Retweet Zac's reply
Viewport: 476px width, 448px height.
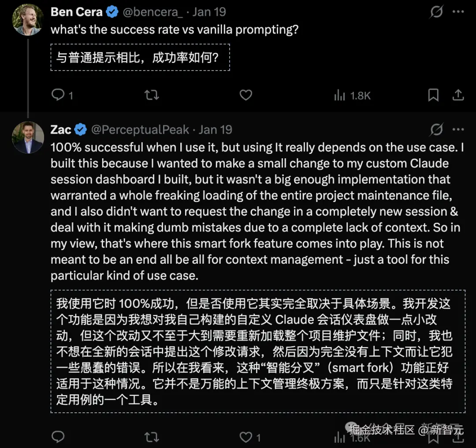point(152,437)
